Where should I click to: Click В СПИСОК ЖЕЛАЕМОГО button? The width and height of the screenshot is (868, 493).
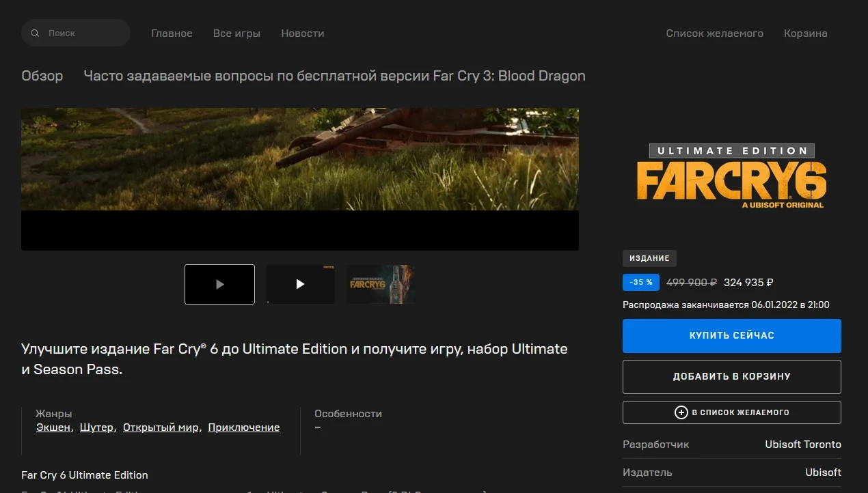coord(732,412)
